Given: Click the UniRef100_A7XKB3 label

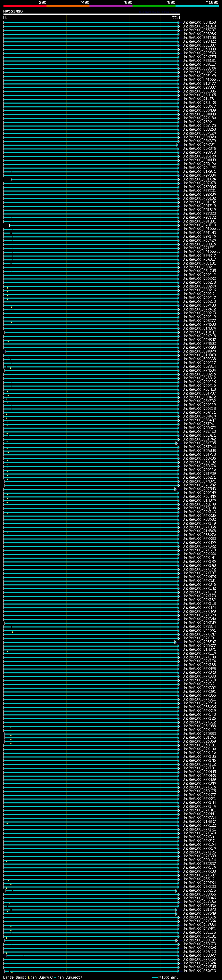Looking at the screenshot, I should pos(199,539).
